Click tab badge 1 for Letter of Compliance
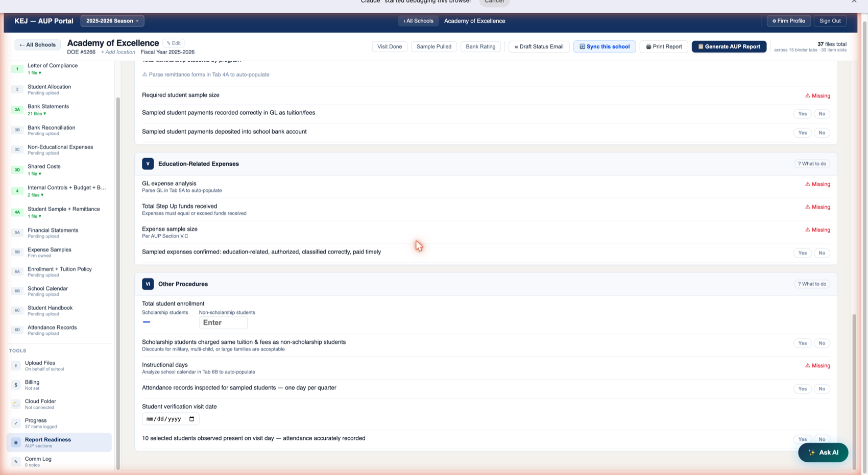The height and width of the screenshot is (475, 868). click(17, 69)
